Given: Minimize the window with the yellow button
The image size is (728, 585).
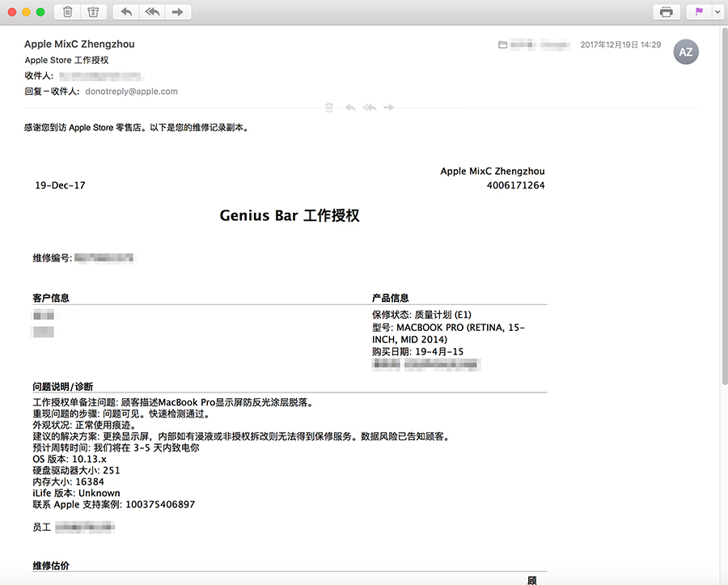Looking at the screenshot, I should click(27, 12).
